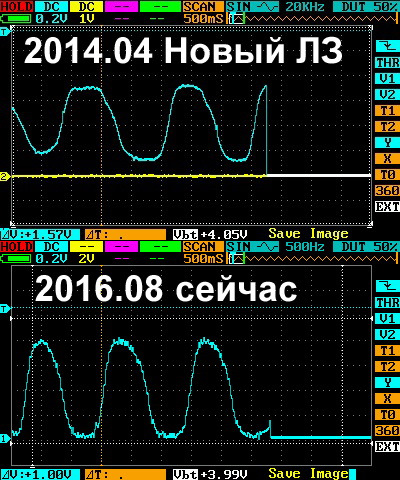Image resolution: width=400 pixels, height=480 pixels.
Task: Click the EXT button in bottom panel
Action: tap(388, 446)
